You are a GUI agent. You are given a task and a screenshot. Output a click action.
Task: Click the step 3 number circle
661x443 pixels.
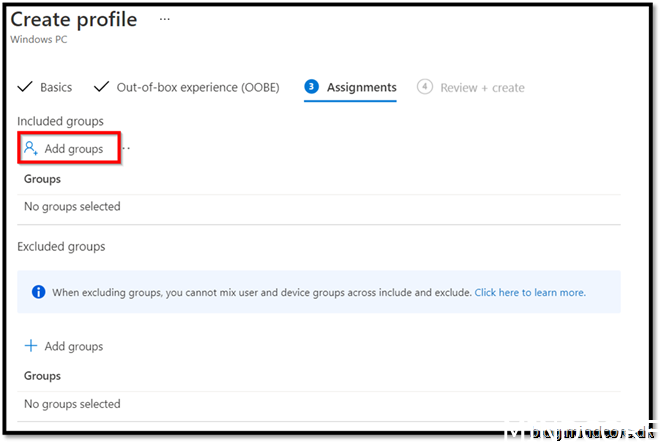pos(311,87)
